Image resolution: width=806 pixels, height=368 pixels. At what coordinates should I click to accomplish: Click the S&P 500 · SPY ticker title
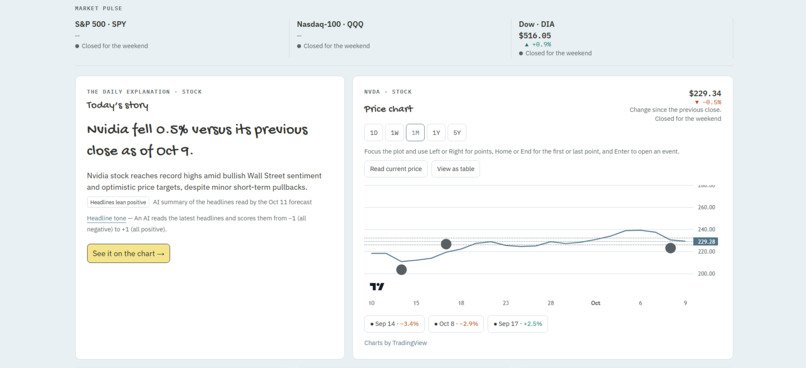(x=101, y=24)
